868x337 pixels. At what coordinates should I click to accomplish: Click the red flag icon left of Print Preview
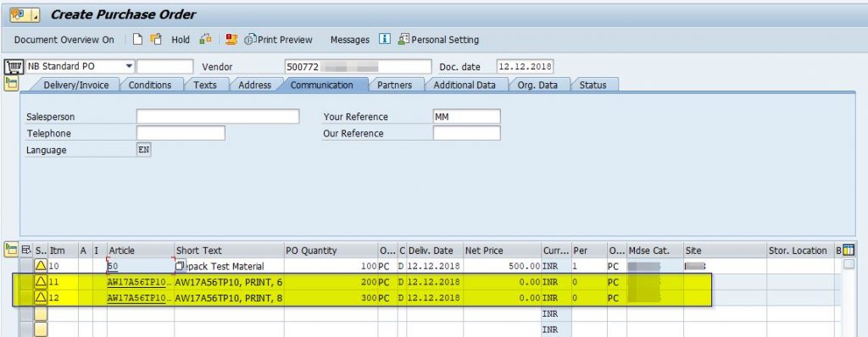point(231,39)
